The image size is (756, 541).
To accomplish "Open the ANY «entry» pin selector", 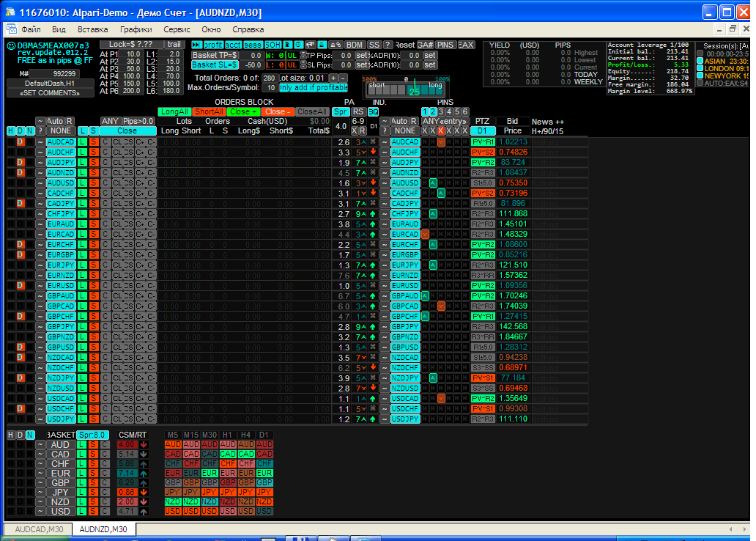I will (x=445, y=121).
